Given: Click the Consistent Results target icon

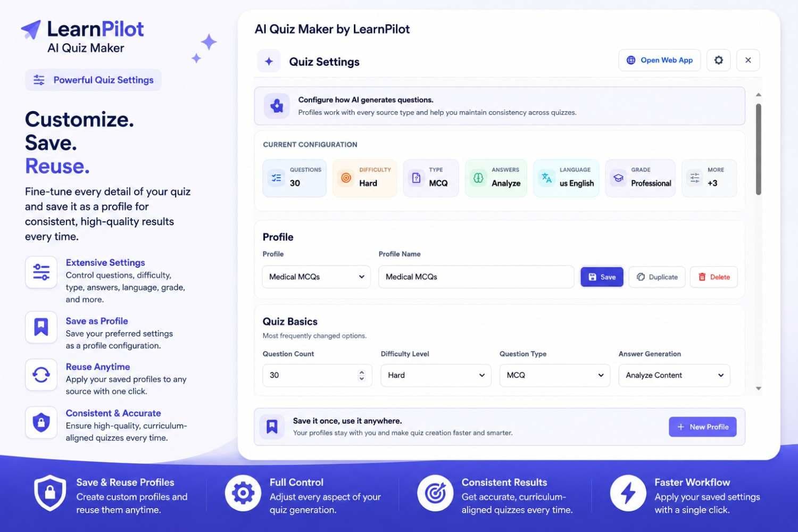Looking at the screenshot, I should [x=435, y=493].
